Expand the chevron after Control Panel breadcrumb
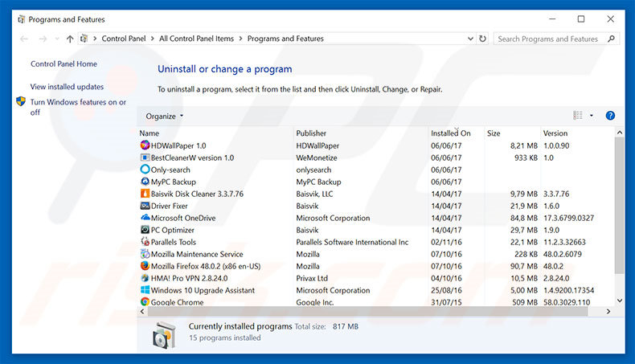Viewport: 635px width, 364px height. point(153,39)
